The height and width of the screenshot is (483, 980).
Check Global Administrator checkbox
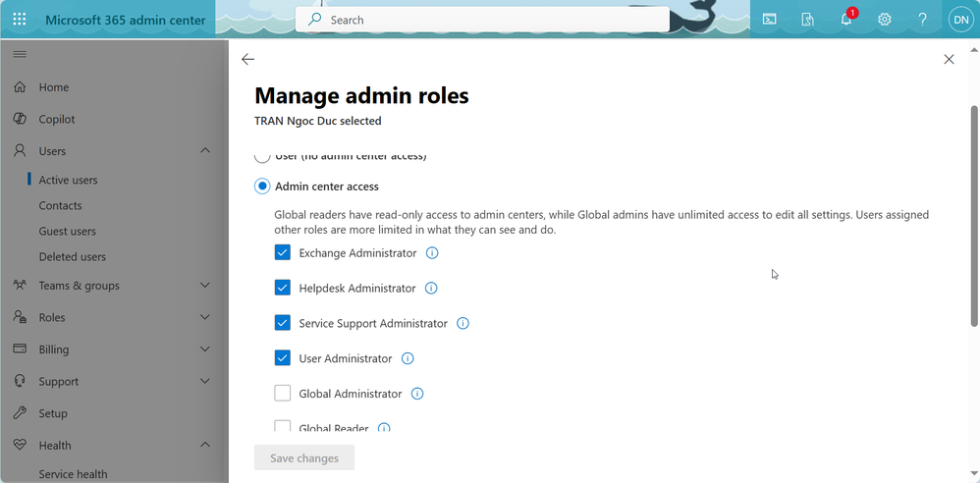283,393
